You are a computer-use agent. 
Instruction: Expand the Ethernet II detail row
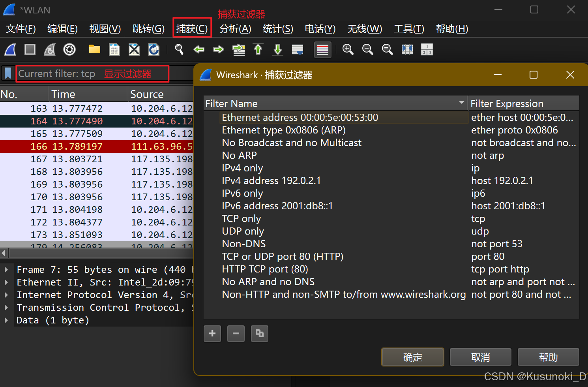click(x=6, y=282)
